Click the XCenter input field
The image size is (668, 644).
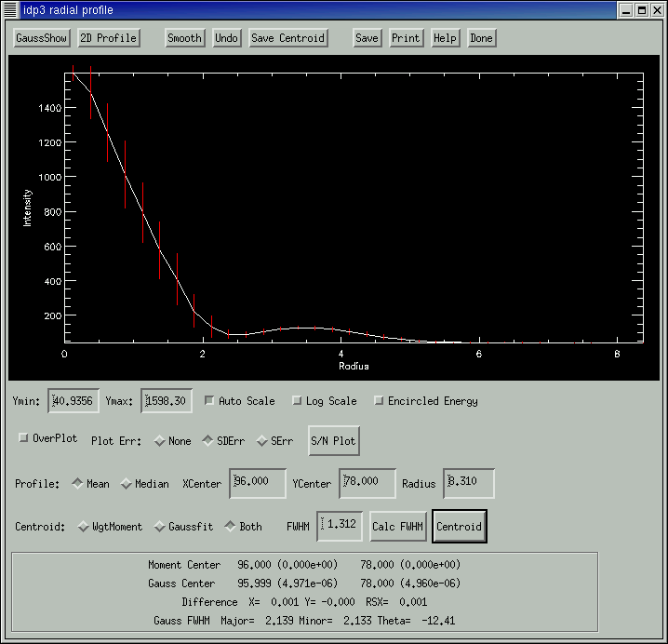click(x=258, y=483)
